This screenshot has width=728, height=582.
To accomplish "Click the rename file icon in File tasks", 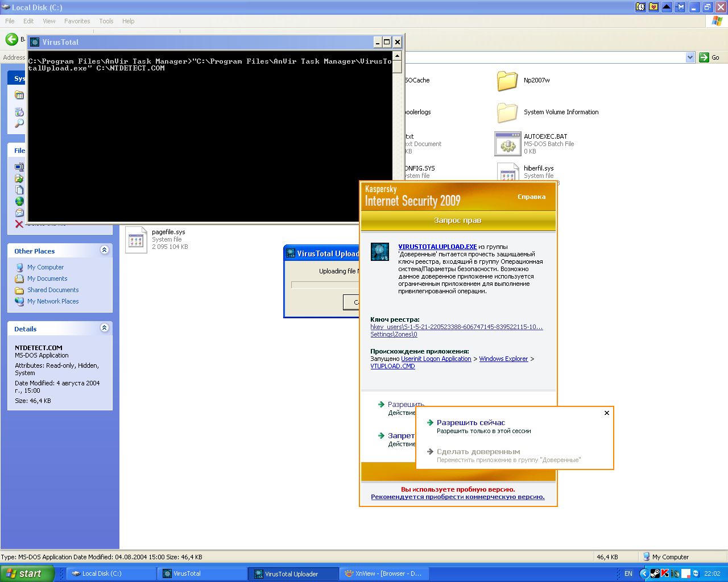I will 19,167.
